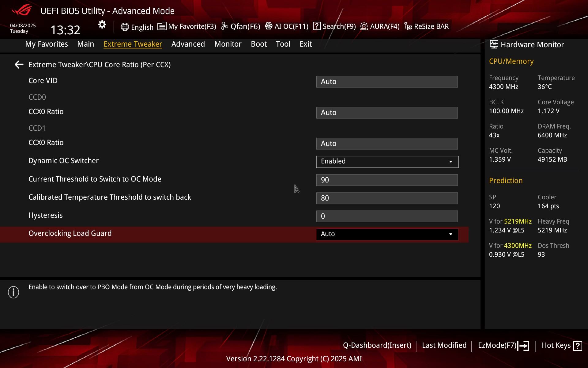Expand Dynamic OC Switcher dropdown
Screen dimensions: 588x368
[x=387, y=162]
